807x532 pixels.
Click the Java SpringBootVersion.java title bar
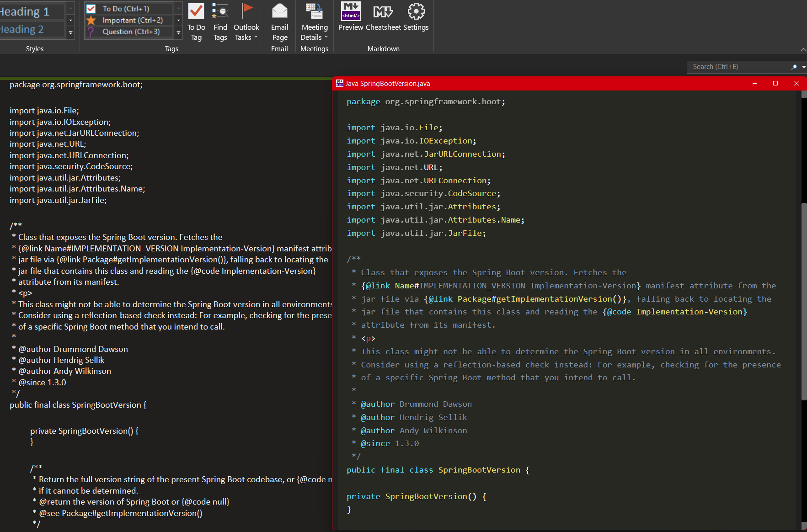pyautogui.click(x=540, y=83)
